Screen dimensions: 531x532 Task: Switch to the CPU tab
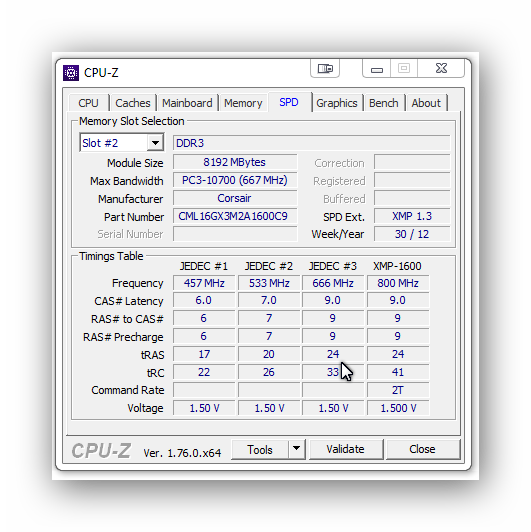pyautogui.click(x=88, y=103)
